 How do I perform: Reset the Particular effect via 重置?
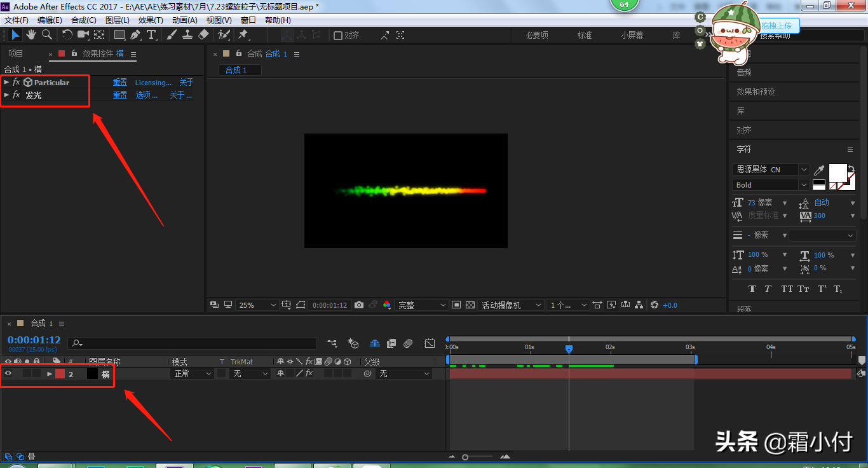click(x=120, y=83)
